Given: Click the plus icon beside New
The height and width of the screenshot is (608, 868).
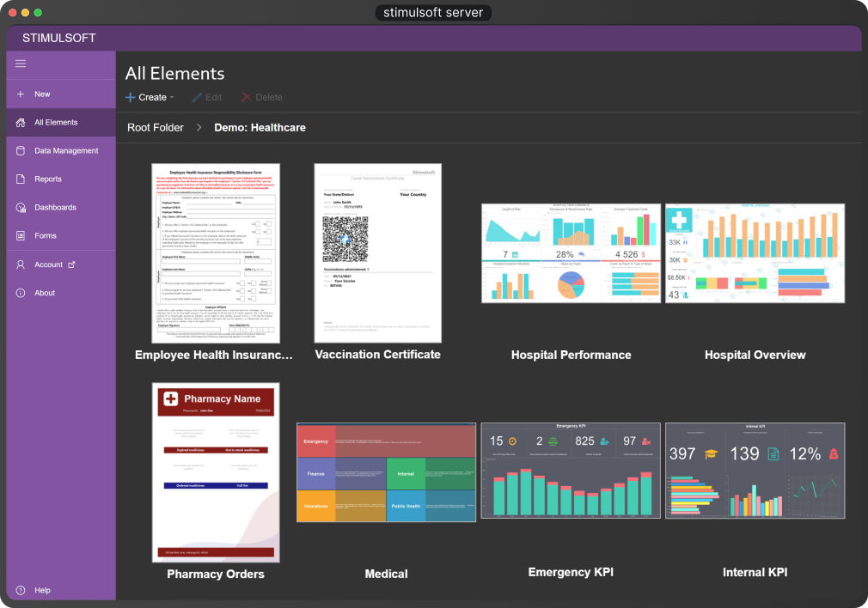Looking at the screenshot, I should pyautogui.click(x=21, y=94).
